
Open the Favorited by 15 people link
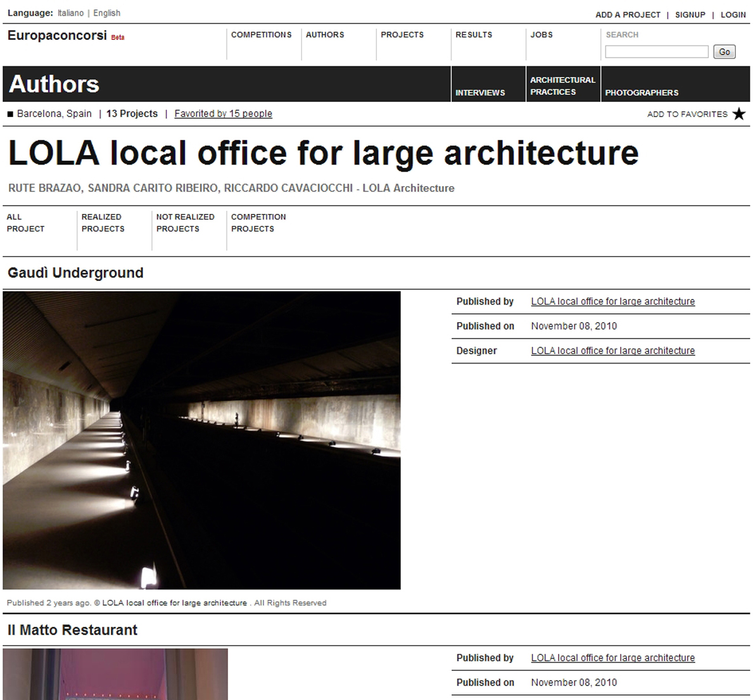[x=224, y=114]
